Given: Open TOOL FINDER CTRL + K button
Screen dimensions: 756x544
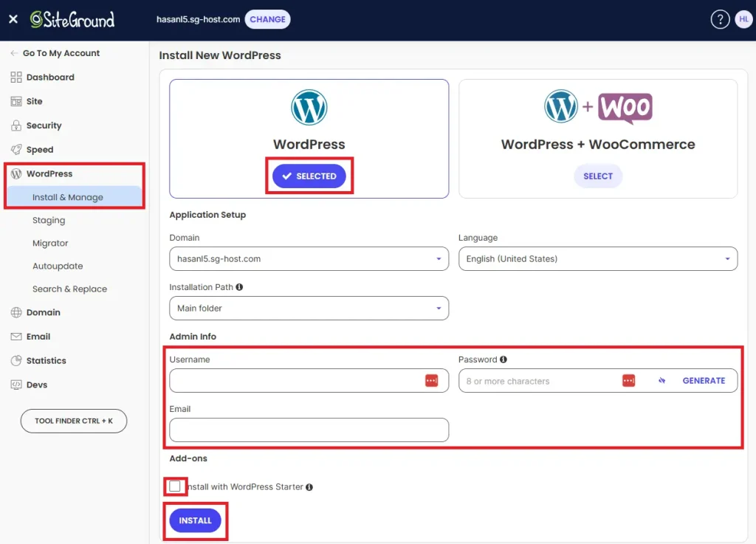Looking at the screenshot, I should pos(74,421).
